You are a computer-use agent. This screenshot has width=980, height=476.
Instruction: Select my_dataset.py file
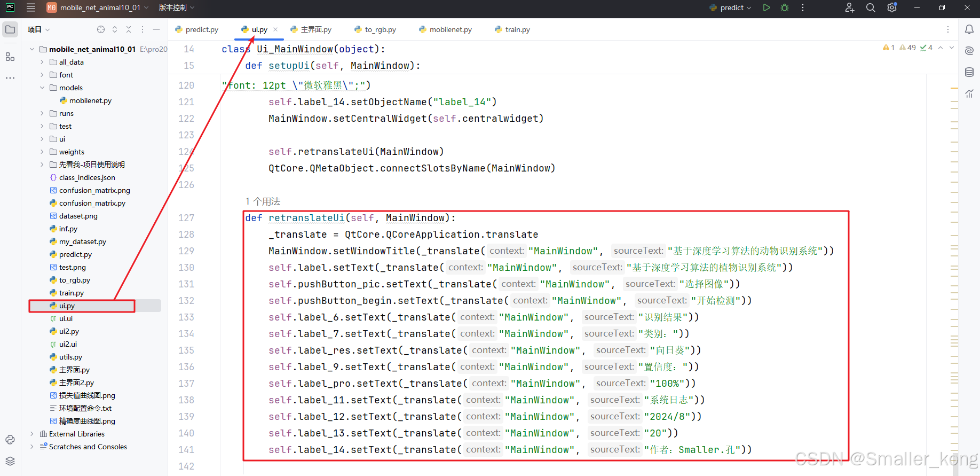(x=78, y=241)
